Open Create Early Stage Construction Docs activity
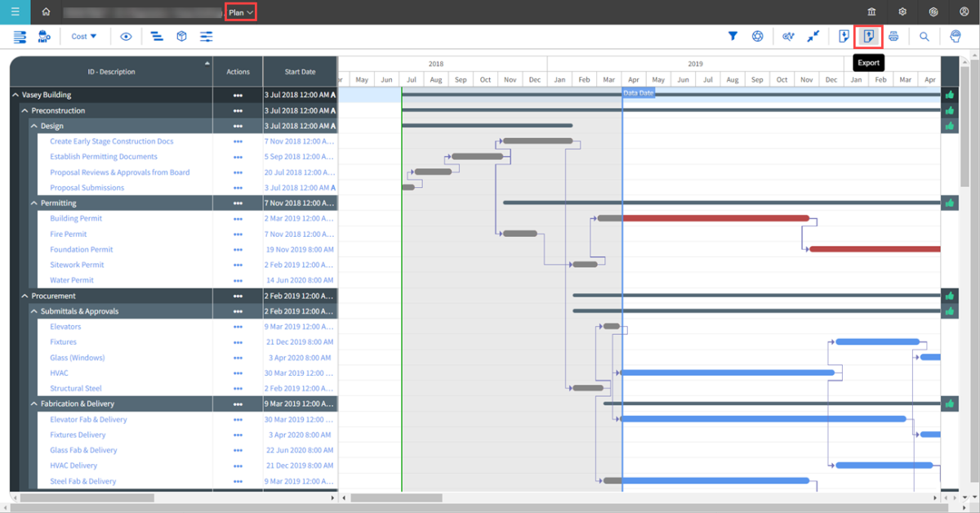980x513 pixels. [x=112, y=141]
